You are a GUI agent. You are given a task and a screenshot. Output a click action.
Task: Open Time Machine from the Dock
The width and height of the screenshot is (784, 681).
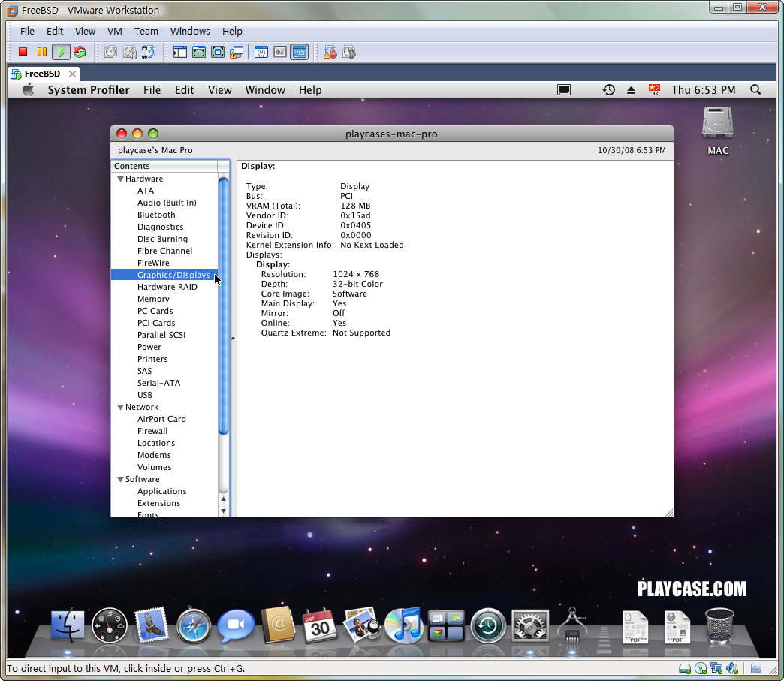coord(488,625)
